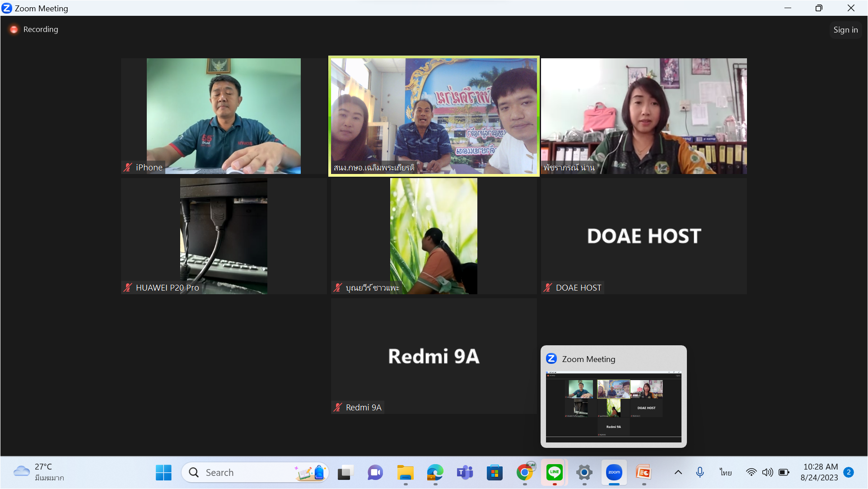Open Microsoft Teams from the taskbar

(x=465, y=473)
